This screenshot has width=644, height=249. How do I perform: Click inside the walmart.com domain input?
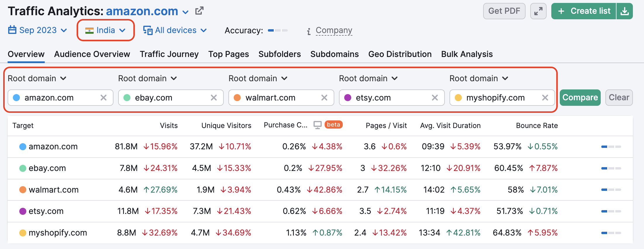tap(281, 98)
